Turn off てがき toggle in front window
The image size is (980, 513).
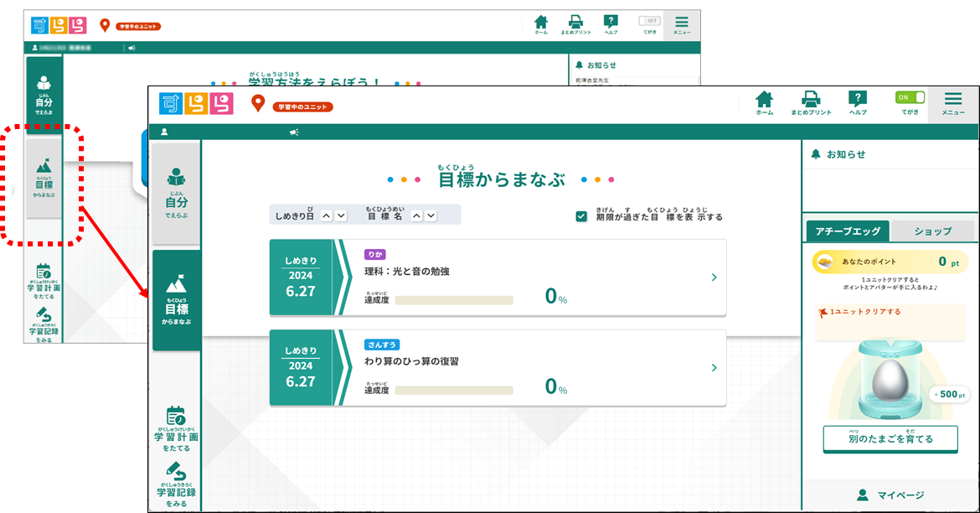[910, 97]
